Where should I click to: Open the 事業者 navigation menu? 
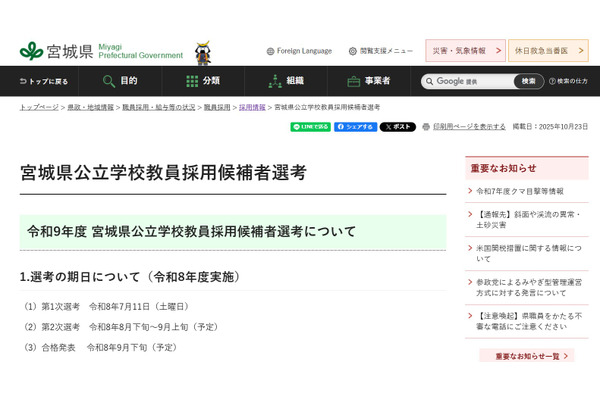[x=367, y=81]
